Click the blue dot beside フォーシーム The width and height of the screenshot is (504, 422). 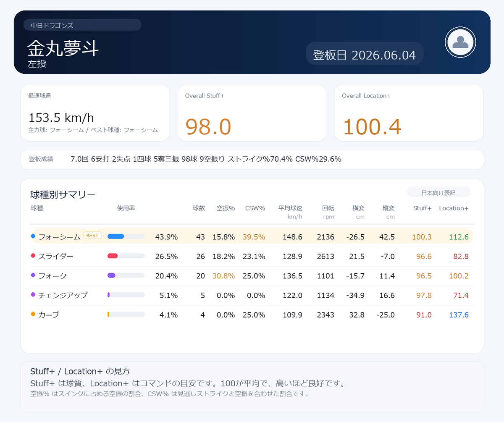point(33,236)
